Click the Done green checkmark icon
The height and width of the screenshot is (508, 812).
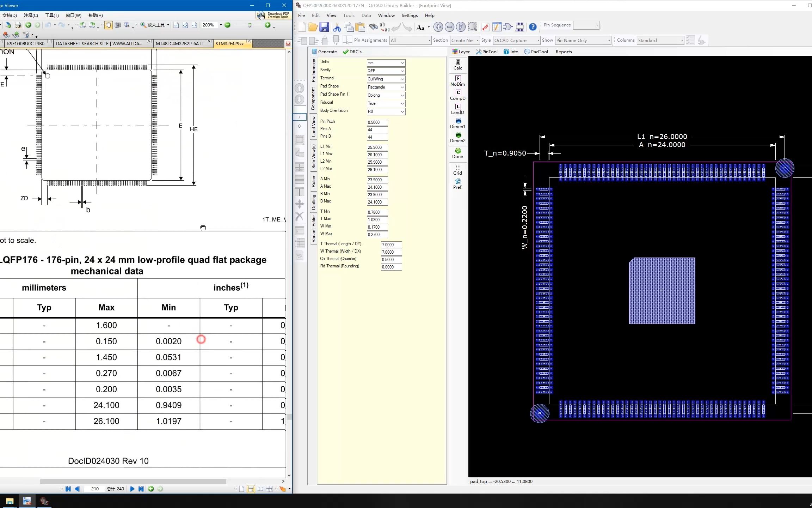[457, 153]
